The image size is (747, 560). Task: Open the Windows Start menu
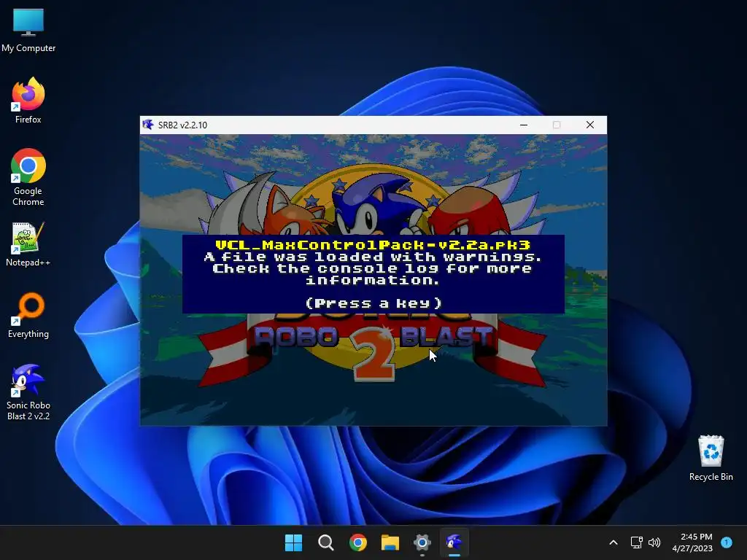tap(293, 542)
